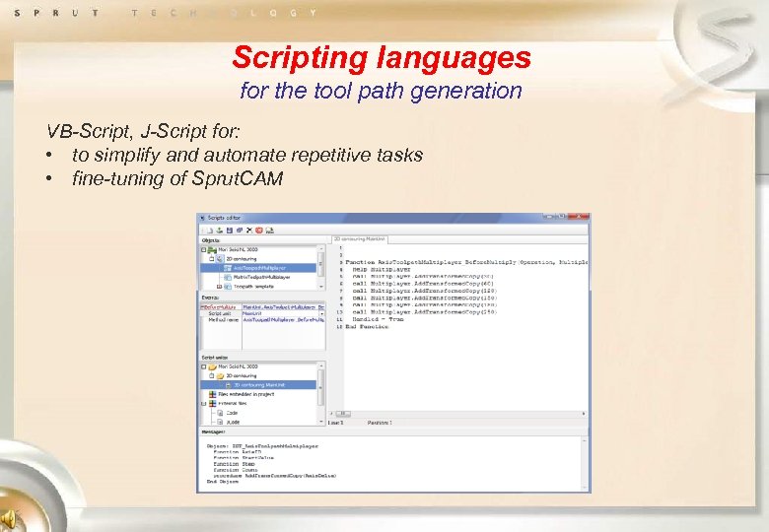This screenshot has height=532, width=769.
Task: Click the machine icon beside Mori Seiki NL 3000 in Objects
Action: pyautogui.click(x=212, y=250)
